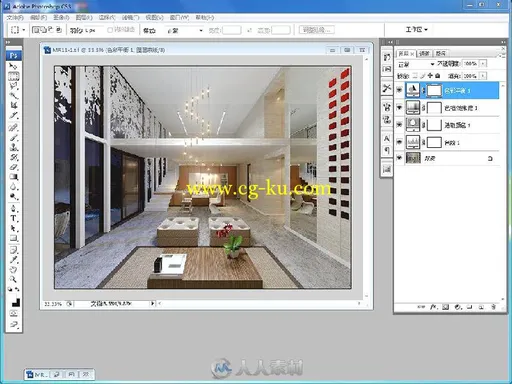Select the Slice tool
This screenshot has width=512, height=384.
(13, 115)
